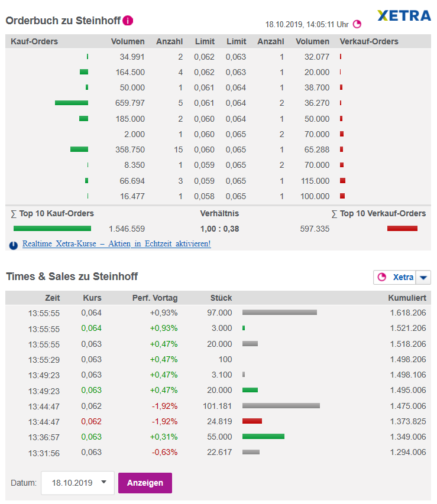Image resolution: width=437 pixels, height=504 pixels.
Task: Click the green bar of the 13:36:57 trade
Action: click(x=263, y=437)
